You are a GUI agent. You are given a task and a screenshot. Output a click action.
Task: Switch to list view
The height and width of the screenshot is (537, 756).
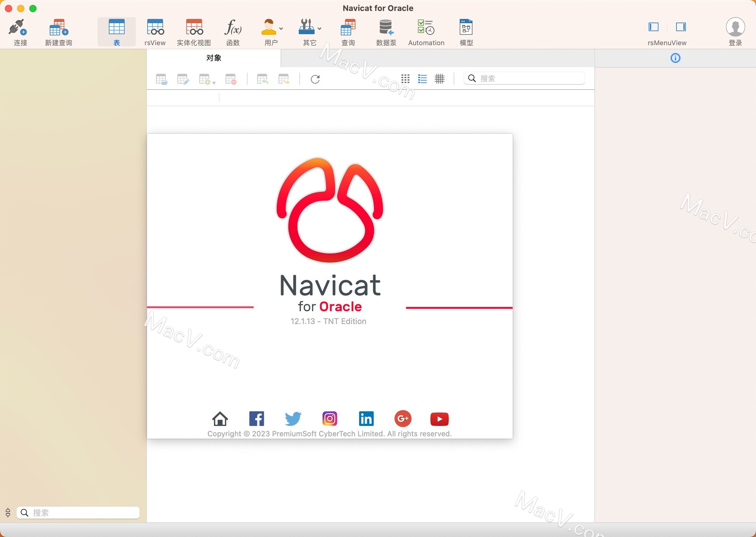tap(422, 79)
